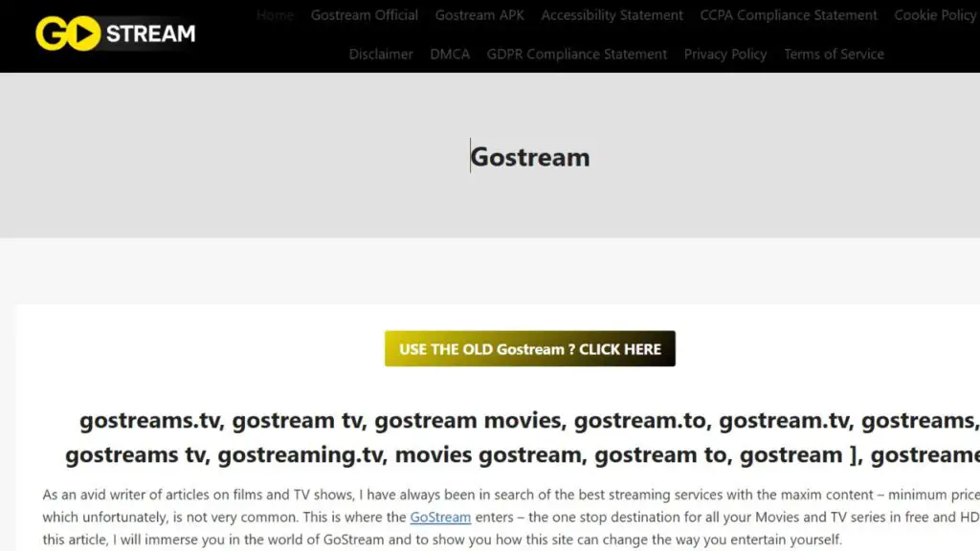Open the GDPR Compliance Statement
The image size is (980, 551).
(576, 55)
